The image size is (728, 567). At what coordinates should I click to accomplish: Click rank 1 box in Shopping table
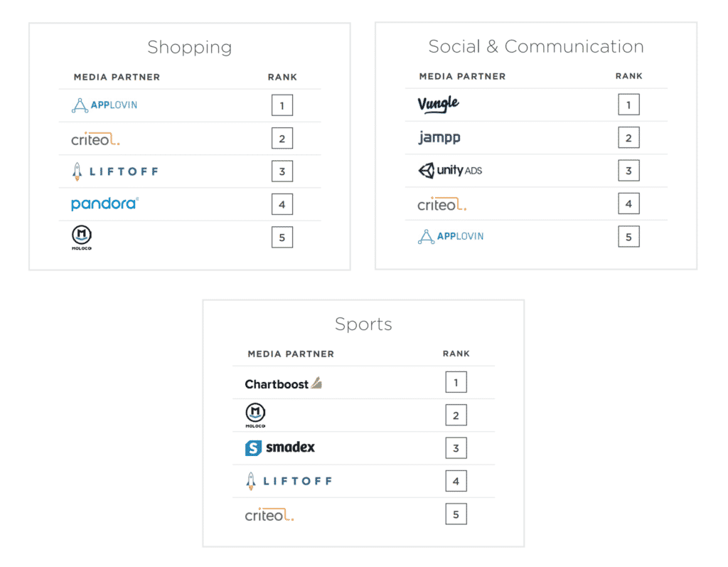(x=282, y=105)
